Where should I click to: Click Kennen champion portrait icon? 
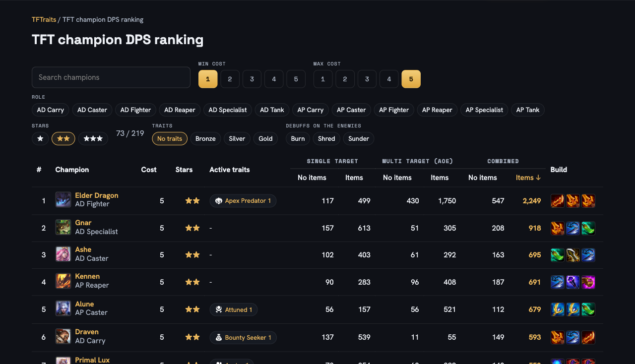click(x=63, y=281)
